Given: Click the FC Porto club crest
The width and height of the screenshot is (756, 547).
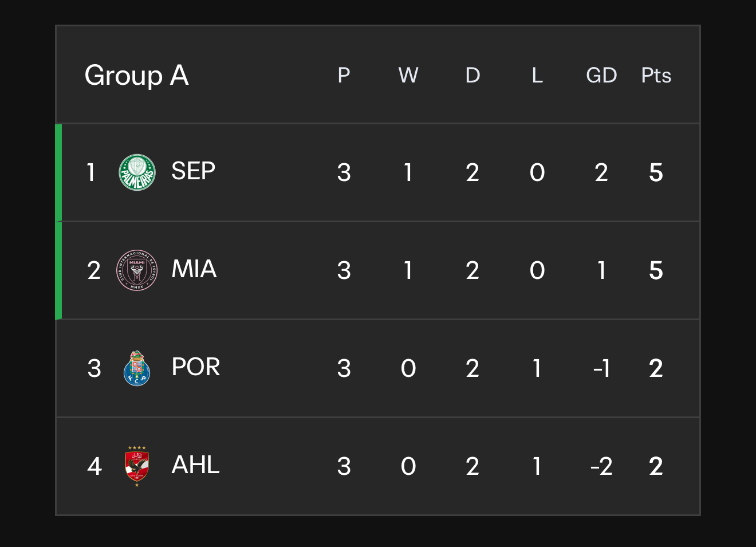Looking at the screenshot, I should pyautogui.click(x=137, y=368).
